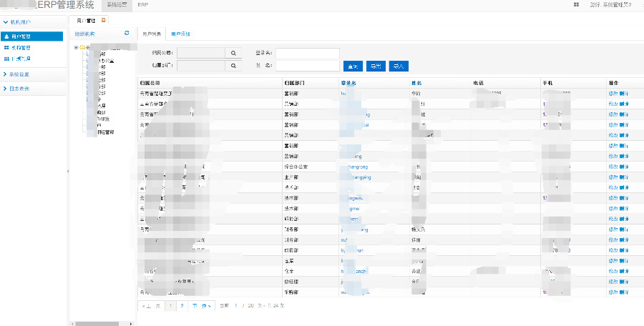
Task: Click the 归属公司 input box
Action: (x=201, y=53)
